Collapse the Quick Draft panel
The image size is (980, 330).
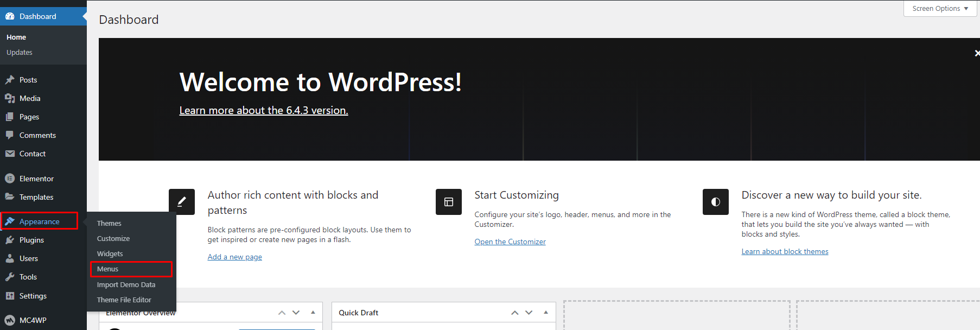coord(546,313)
